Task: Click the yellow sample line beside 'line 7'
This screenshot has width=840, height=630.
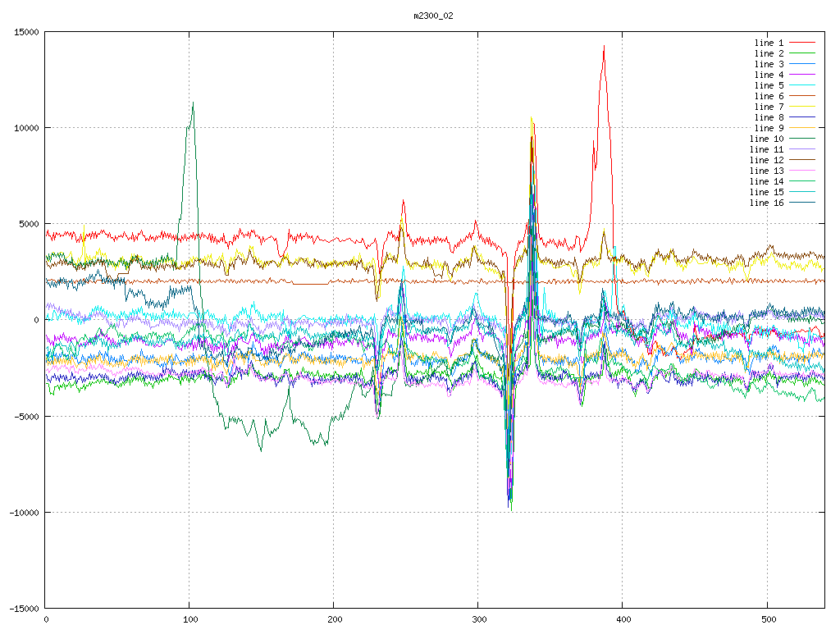Action: click(x=802, y=106)
